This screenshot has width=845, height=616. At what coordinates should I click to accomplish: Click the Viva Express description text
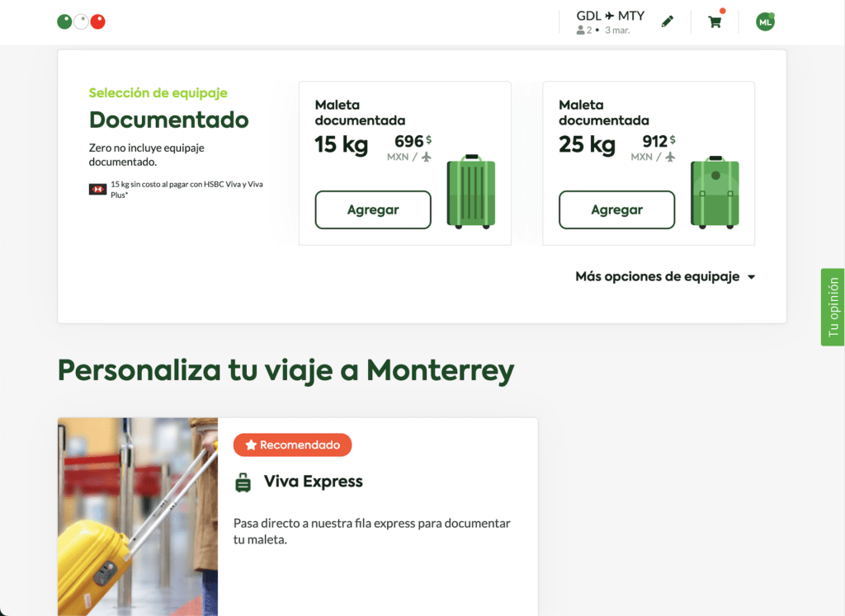coord(372,531)
